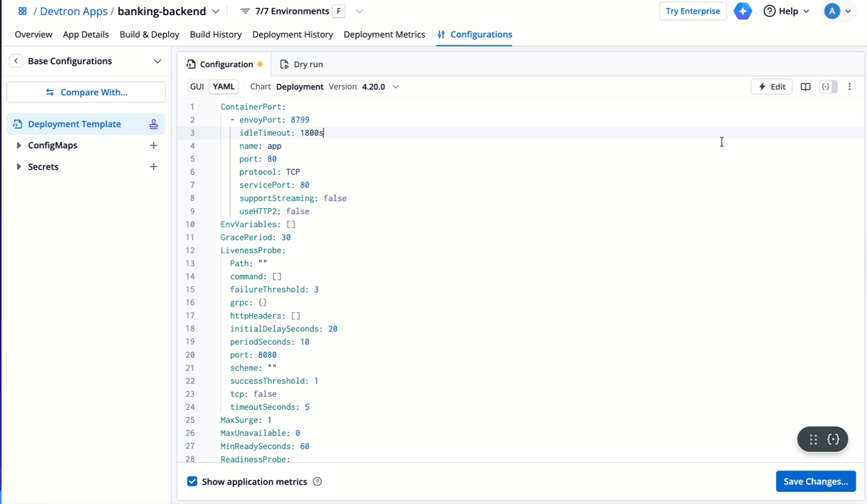The image size is (867, 504).
Task: Click the plus icon next to ConfigMaps
Action: (x=154, y=145)
